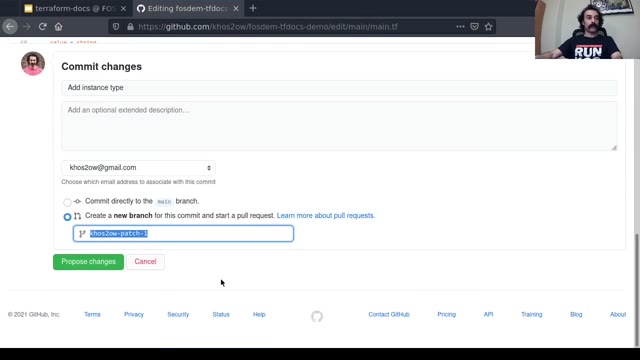Open the browser home icon
640x360 pixels.
coord(58,27)
